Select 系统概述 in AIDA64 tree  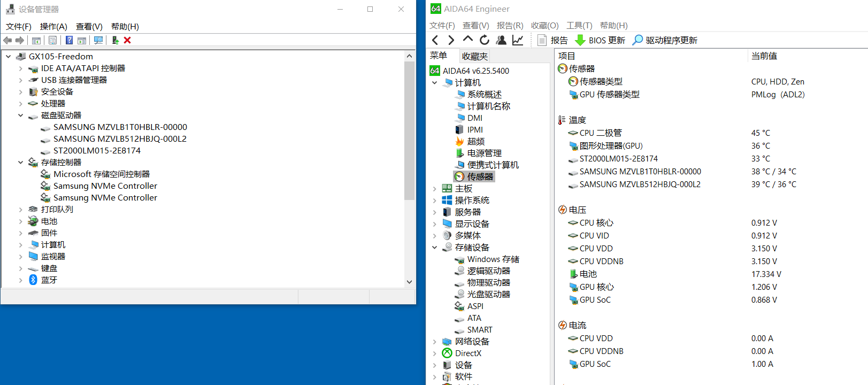[x=485, y=94]
